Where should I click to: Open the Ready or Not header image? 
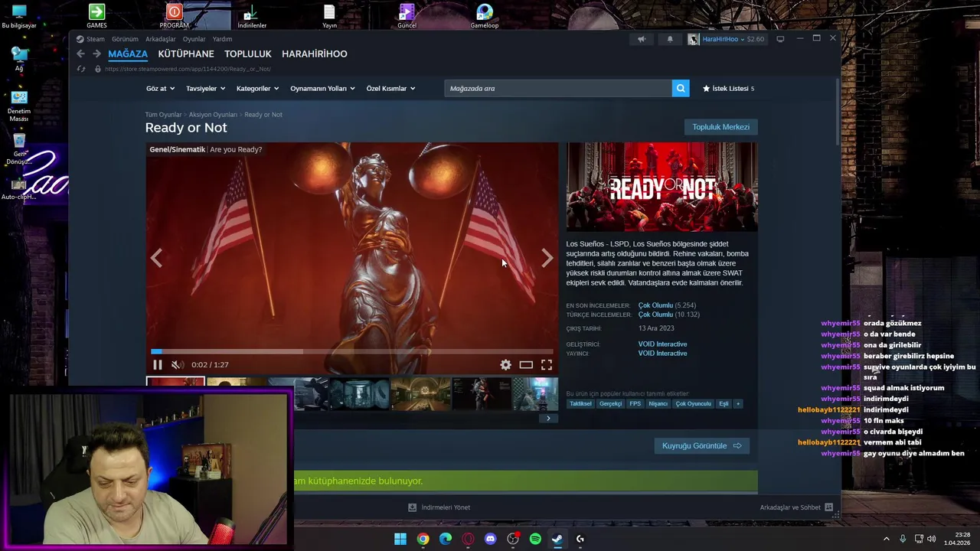[x=662, y=187]
